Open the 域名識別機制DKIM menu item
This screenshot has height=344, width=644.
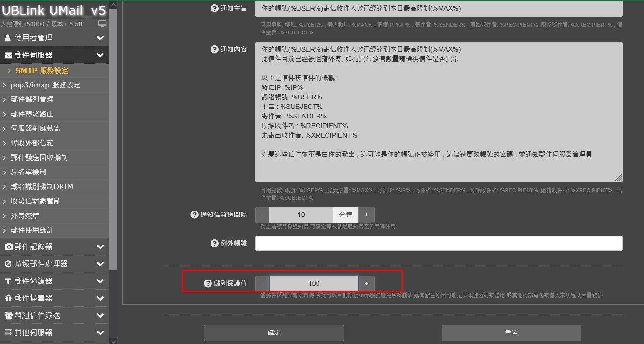click(x=42, y=186)
